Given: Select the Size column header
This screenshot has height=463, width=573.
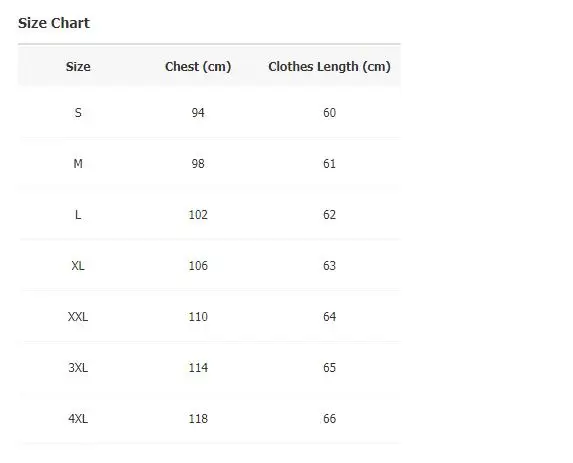Looking at the screenshot, I should (x=78, y=67).
